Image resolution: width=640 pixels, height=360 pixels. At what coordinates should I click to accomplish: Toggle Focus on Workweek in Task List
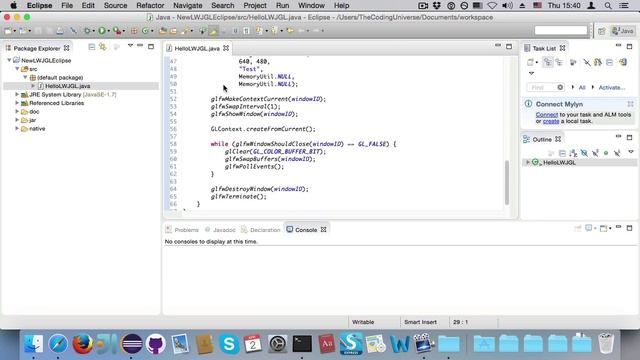click(x=573, y=62)
